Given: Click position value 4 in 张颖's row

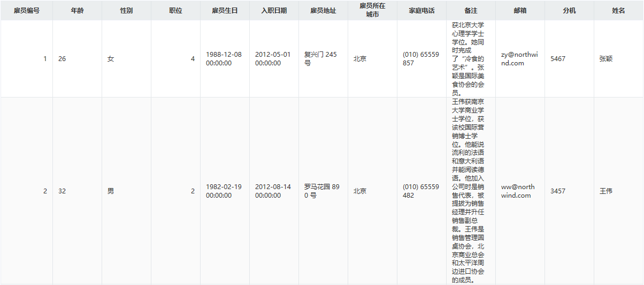Looking at the screenshot, I should click(175, 59).
